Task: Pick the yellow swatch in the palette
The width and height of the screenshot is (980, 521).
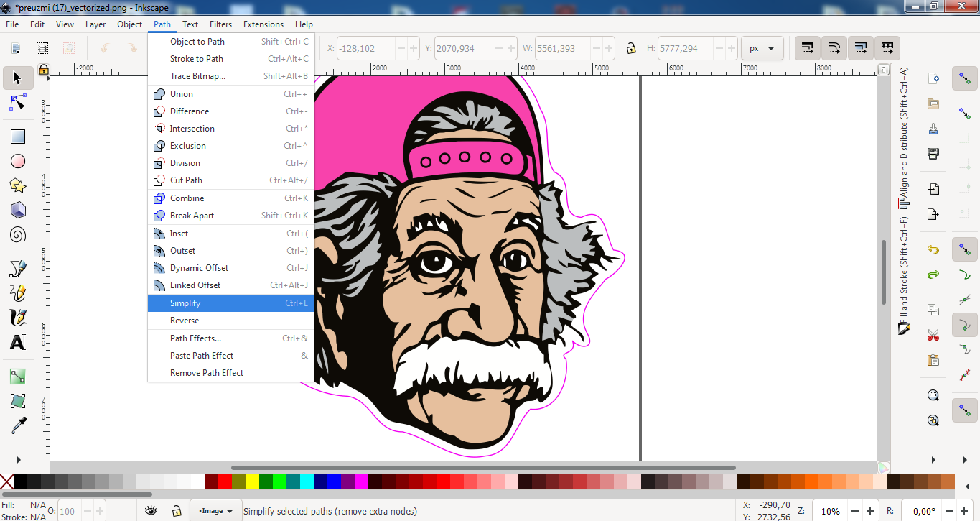Action: [252, 481]
